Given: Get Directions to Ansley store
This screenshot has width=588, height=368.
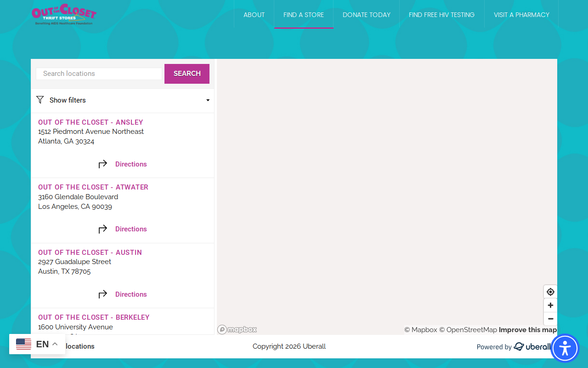Looking at the screenshot, I should click(x=131, y=164).
